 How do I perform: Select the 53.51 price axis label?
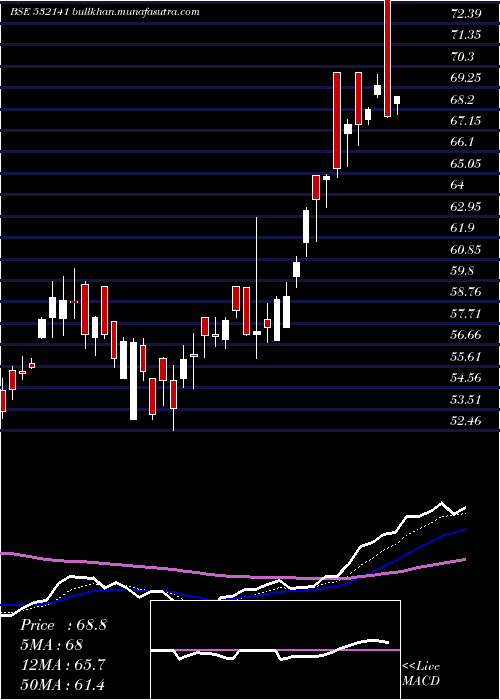click(x=466, y=399)
